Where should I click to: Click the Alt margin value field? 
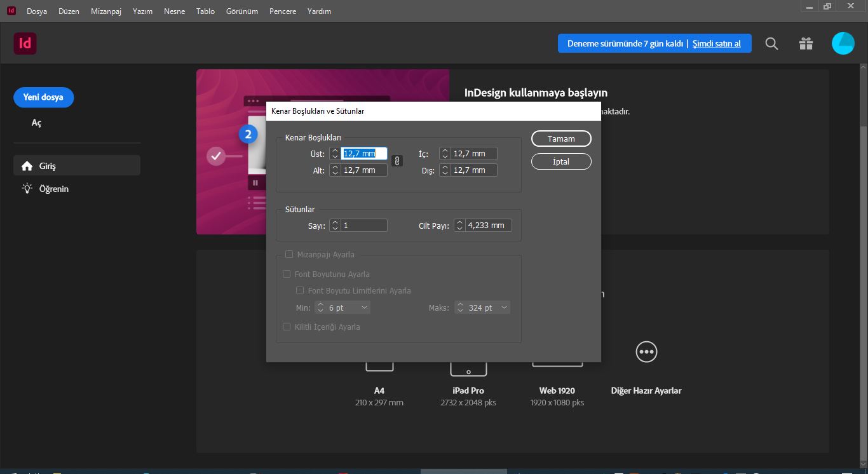point(364,170)
